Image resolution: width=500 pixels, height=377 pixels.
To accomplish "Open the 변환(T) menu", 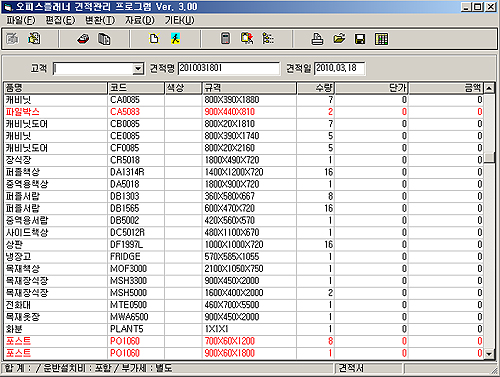I will pyautogui.click(x=100, y=20).
